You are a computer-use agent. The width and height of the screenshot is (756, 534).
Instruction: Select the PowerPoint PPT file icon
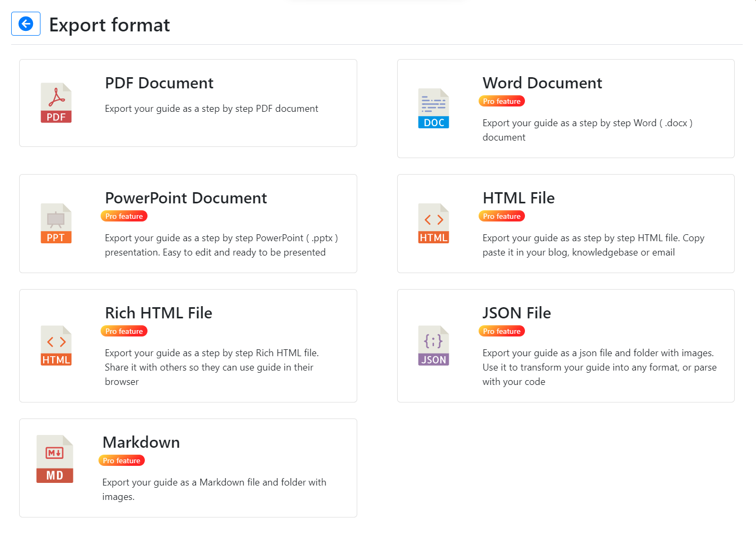pyautogui.click(x=56, y=223)
